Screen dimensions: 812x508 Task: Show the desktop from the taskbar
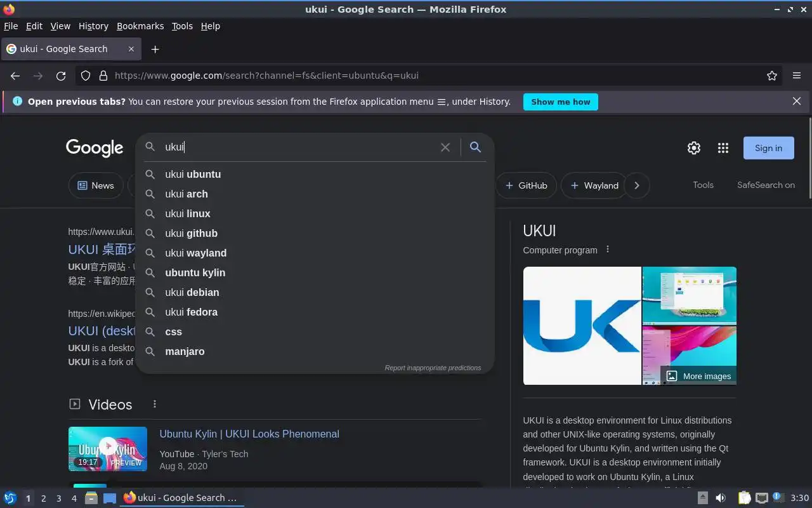(x=110, y=498)
